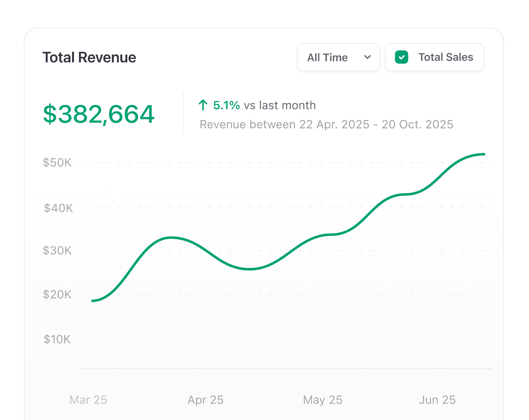This screenshot has height=420, width=529.
Task: Click the "vs last month" text
Action: coord(280,105)
